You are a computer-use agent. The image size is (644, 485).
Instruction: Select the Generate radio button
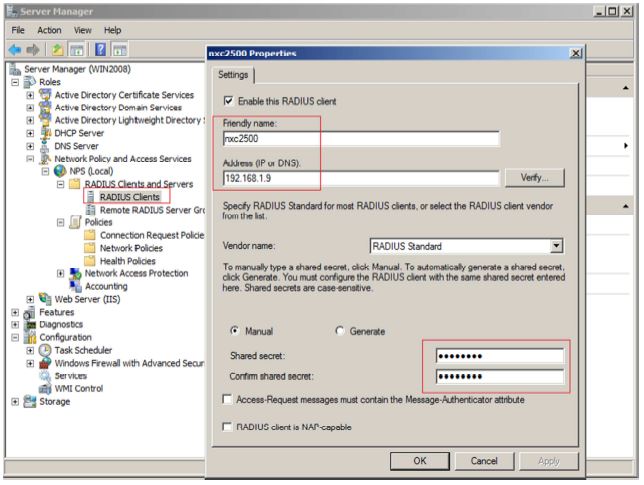tap(339, 331)
